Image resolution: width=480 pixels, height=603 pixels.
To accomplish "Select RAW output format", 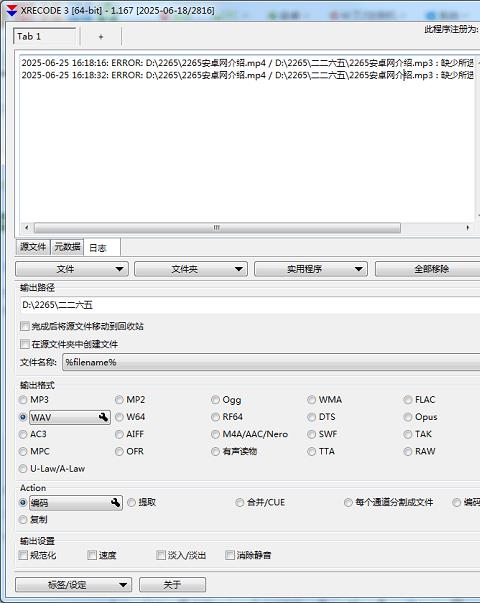I will (408, 451).
